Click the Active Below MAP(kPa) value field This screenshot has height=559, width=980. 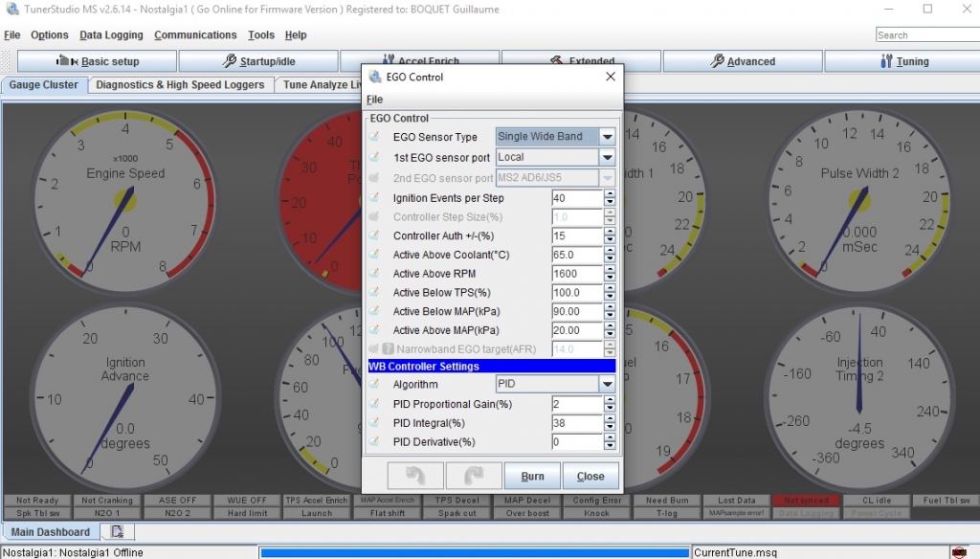[577, 311]
